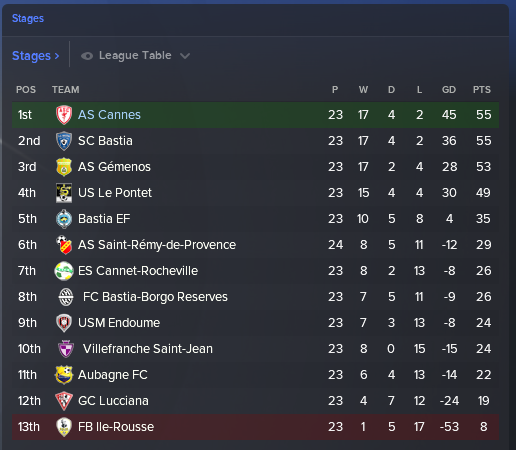Open the AS Cannes team link
This screenshot has height=450, width=516.
coord(109,115)
